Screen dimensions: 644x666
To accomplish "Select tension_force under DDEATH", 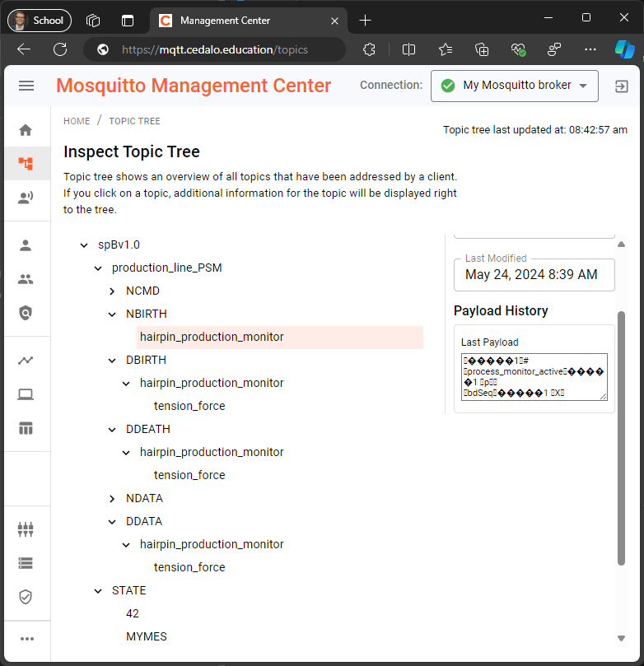I will (189, 475).
